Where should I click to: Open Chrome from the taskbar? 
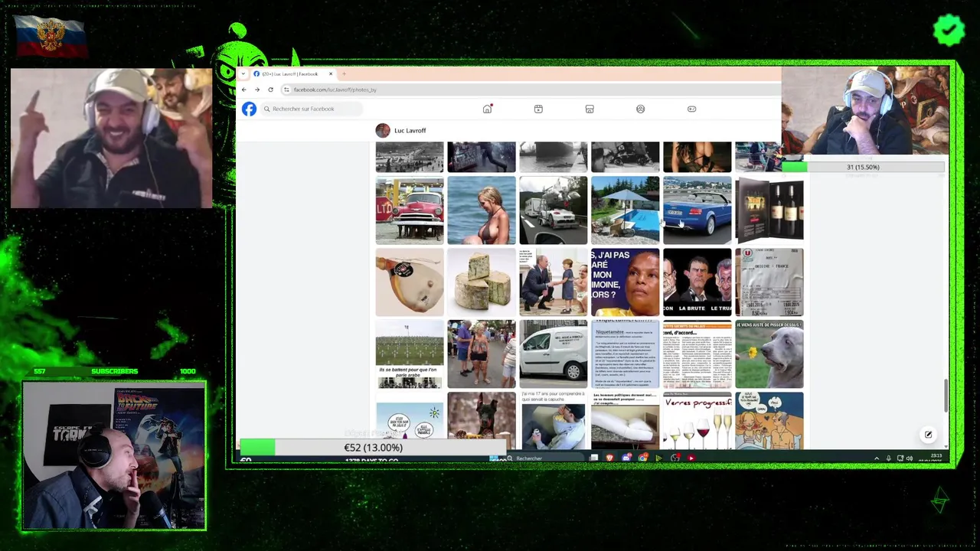point(642,458)
